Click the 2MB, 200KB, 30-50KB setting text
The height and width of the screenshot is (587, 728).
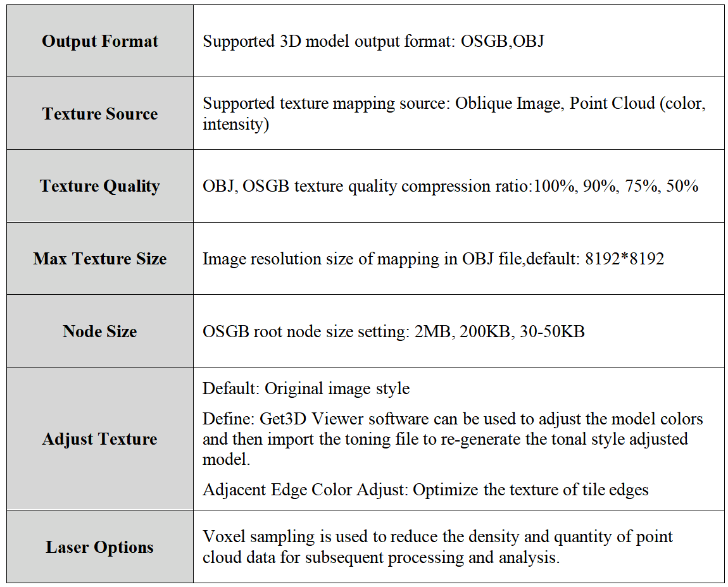[499, 331]
